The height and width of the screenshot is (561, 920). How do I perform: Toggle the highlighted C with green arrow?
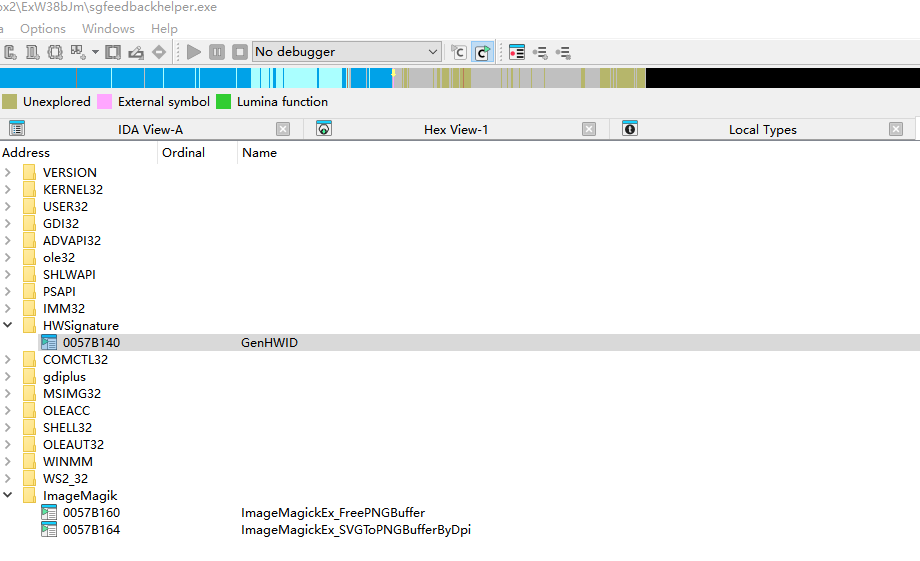[482, 52]
